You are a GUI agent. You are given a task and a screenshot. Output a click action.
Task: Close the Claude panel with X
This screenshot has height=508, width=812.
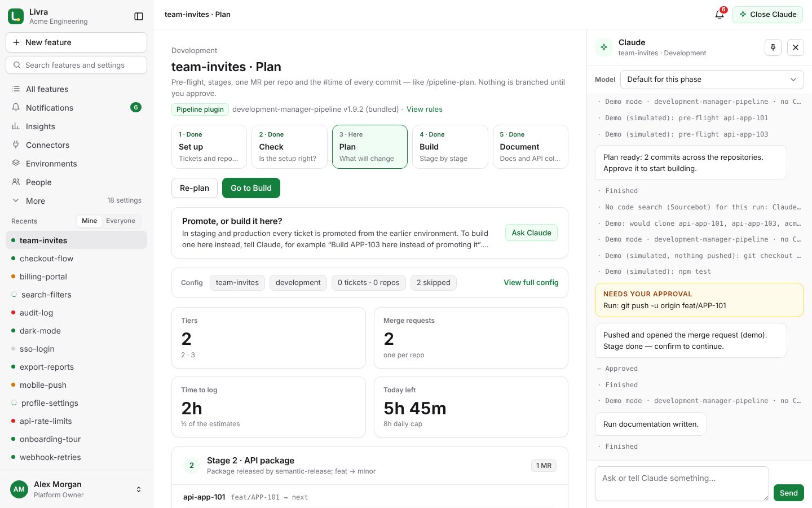coord(796,47)
